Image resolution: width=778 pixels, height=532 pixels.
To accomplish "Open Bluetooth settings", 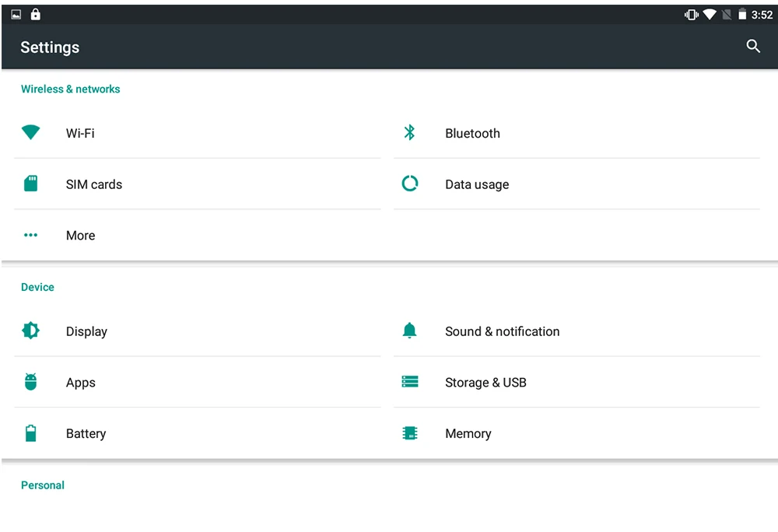I will (576, 133).
